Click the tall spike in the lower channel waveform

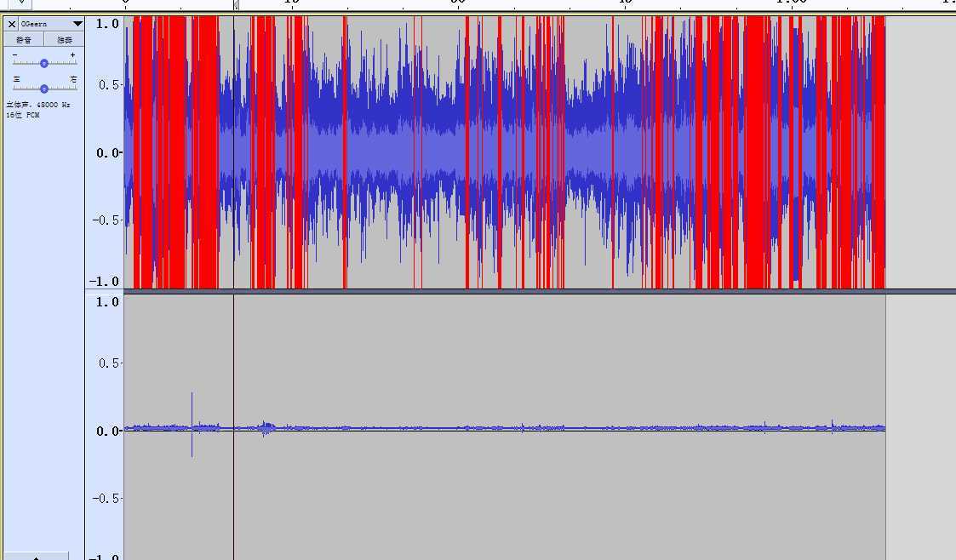(192, 425)
